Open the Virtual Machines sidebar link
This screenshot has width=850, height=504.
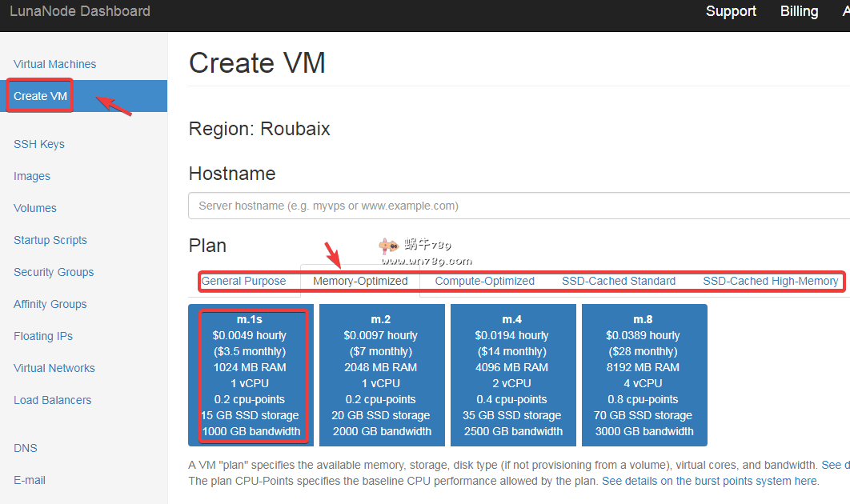point(54,64)
